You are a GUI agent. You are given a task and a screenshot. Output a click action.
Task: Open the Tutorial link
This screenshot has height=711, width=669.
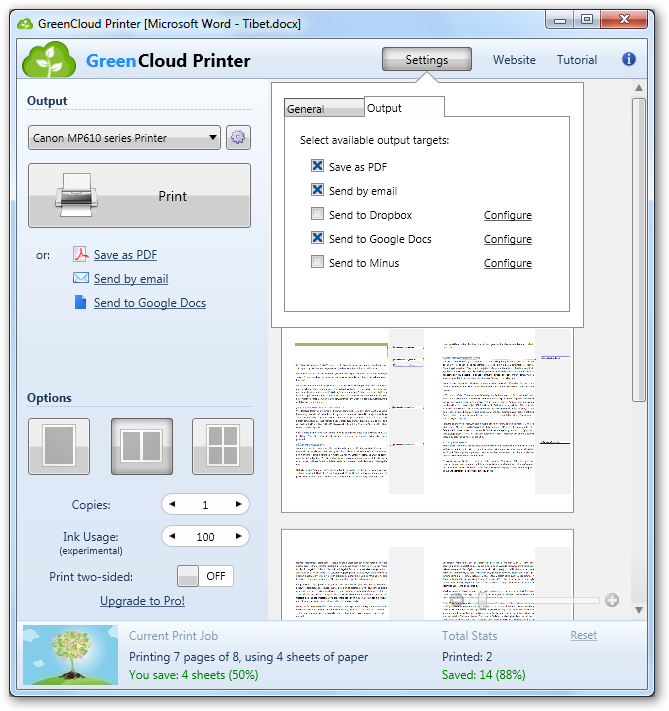coord(577,60)
